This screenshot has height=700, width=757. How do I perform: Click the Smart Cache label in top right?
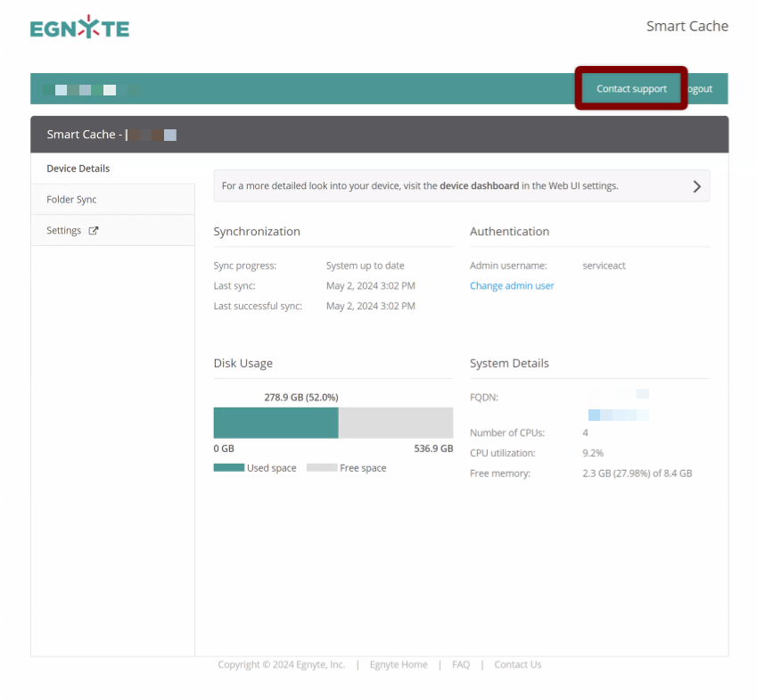coord(687,26)
